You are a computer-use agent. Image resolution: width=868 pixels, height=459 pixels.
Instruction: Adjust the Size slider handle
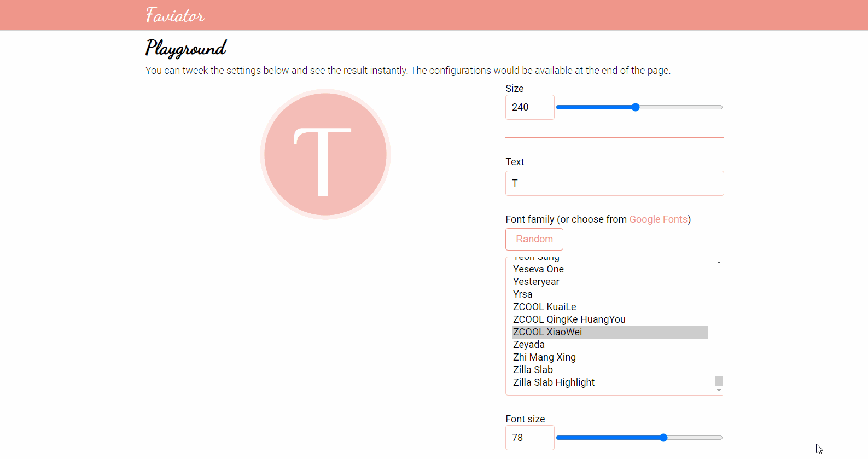635,107
